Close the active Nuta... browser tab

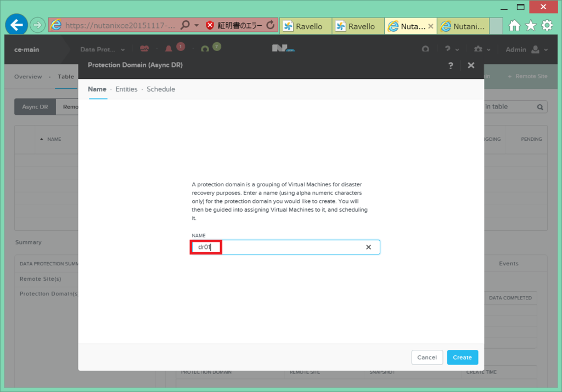tap(431, 26)
